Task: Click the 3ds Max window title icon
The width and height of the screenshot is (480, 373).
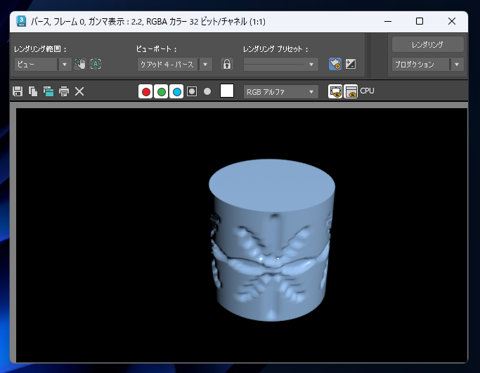Action: 21,21
